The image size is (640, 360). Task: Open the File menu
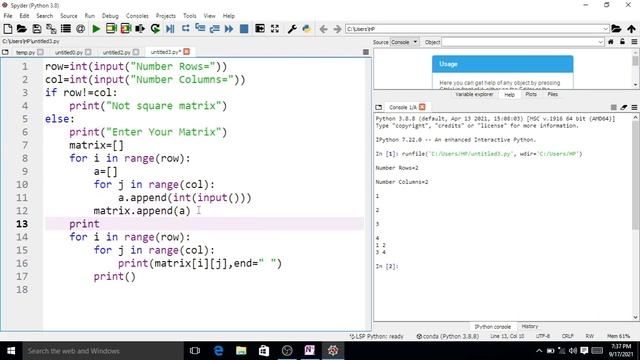click(x=8, y=16)
